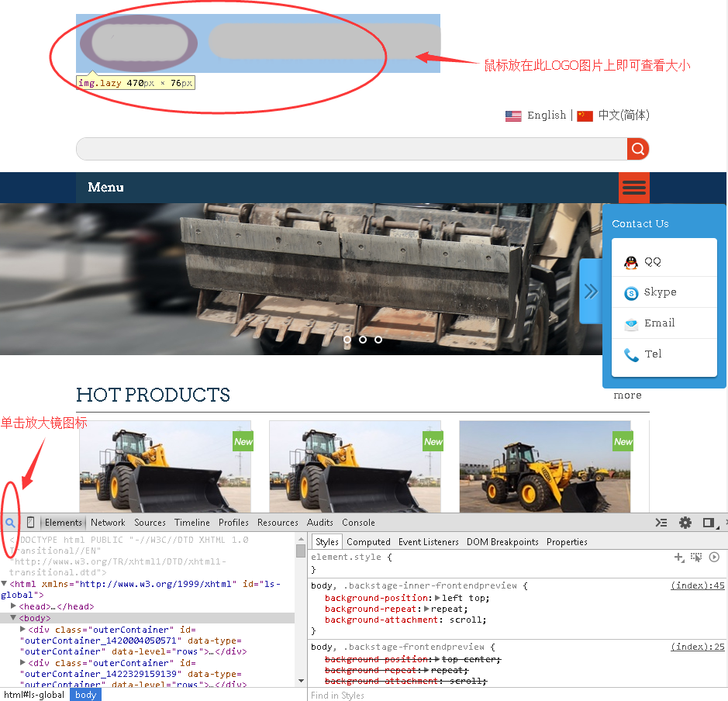
Task: Open DevTools settings gear
Action: coord(685,523)
